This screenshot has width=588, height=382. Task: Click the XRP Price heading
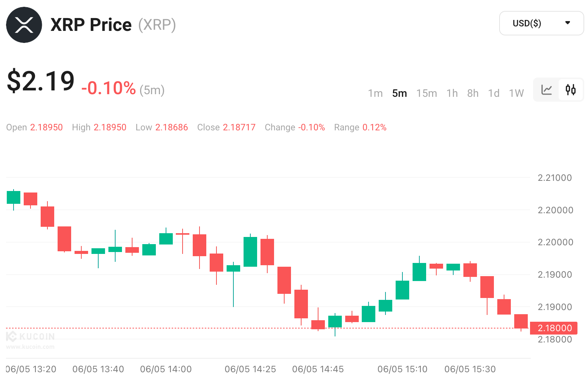(91, 25)
